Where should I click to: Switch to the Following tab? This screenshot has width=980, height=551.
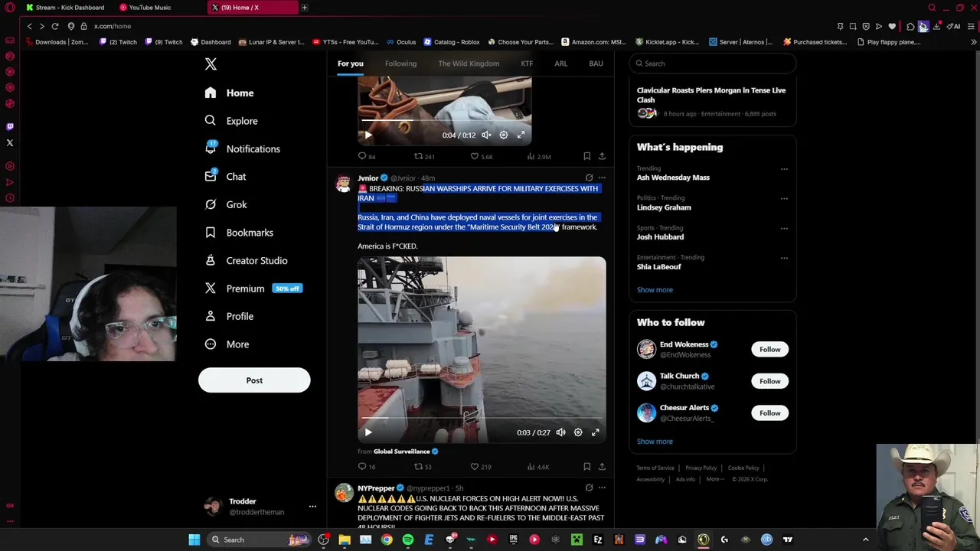click(400, 64)
